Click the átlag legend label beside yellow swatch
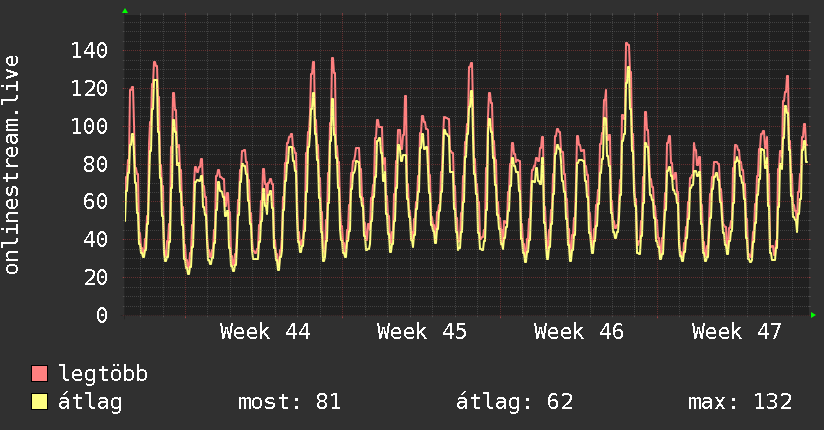 [90, 402]
